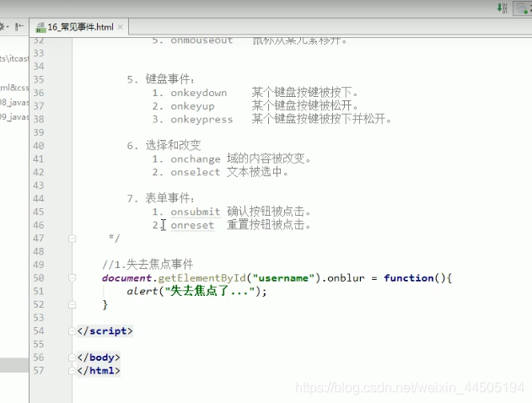
Task: Click getElementById in line 50
Action: click(x=202, y=278)
